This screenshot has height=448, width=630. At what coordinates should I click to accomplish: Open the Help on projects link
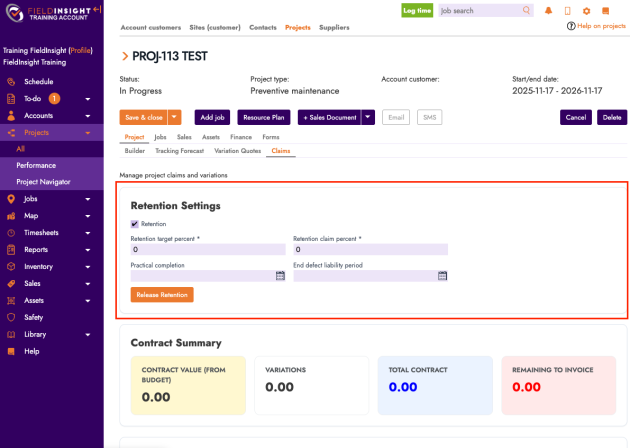[600, 26]
